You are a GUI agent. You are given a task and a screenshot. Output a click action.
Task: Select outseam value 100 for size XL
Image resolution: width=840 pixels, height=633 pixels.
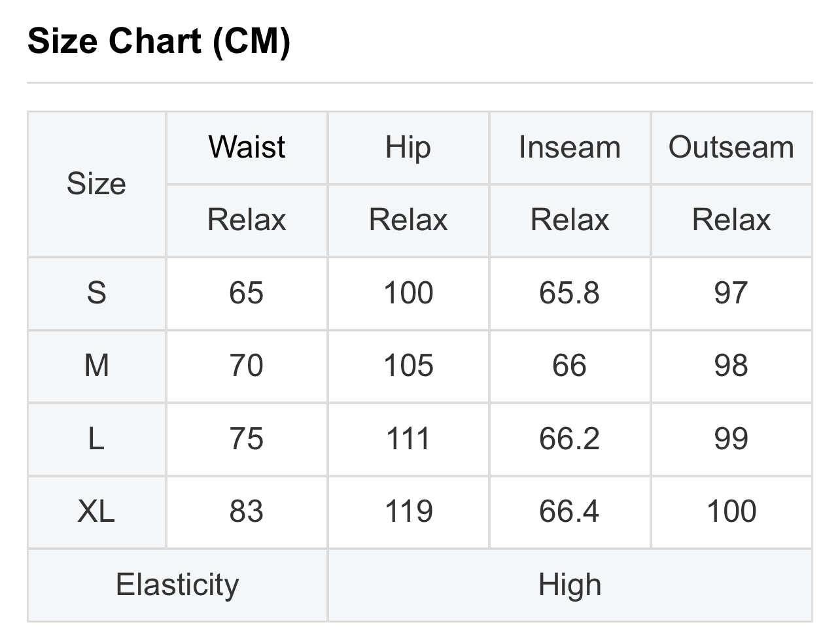[x=731, y=511]
